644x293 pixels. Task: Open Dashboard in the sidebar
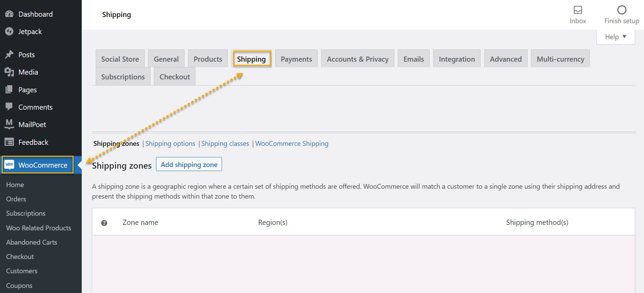[35, 14]
